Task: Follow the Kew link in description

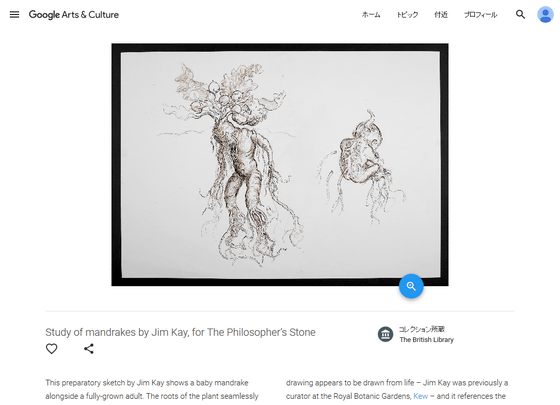Action: click(420, 396)
